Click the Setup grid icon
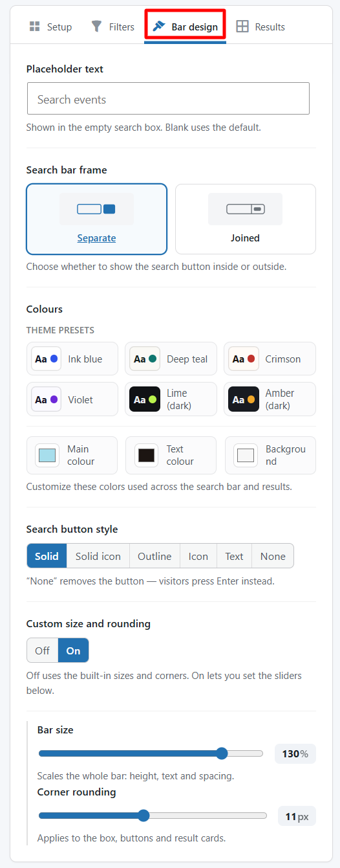340x868 pixels. pos(34,27)
